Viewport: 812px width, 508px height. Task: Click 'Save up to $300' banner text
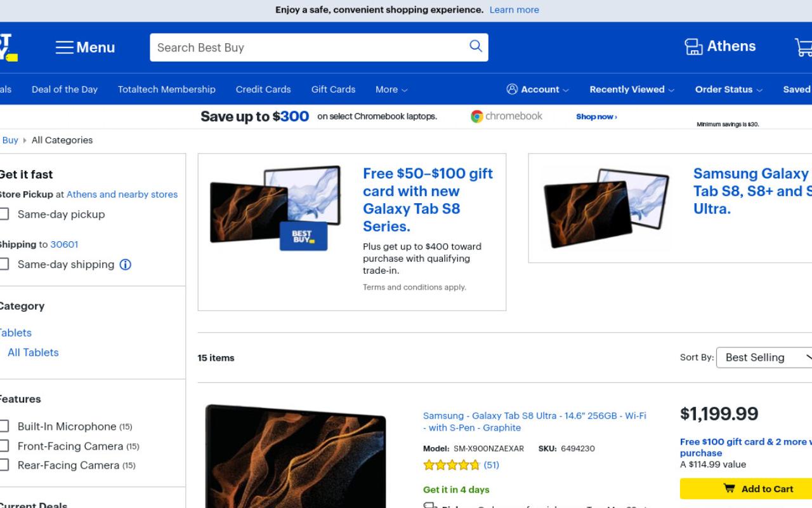255,117
